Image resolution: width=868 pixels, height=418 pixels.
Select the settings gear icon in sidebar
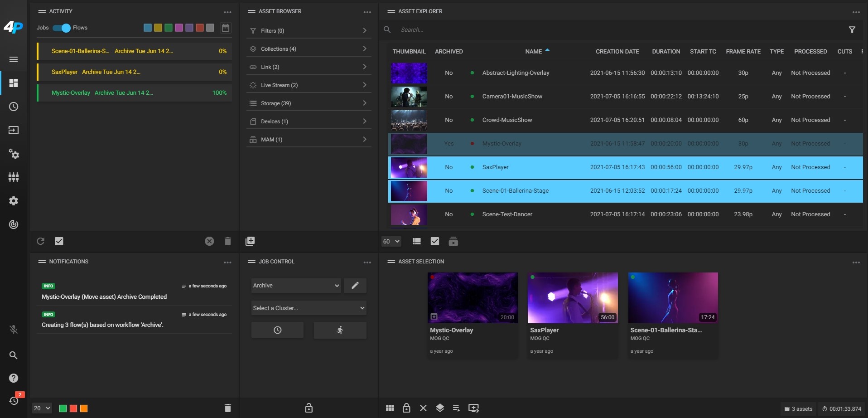(14, 201)
